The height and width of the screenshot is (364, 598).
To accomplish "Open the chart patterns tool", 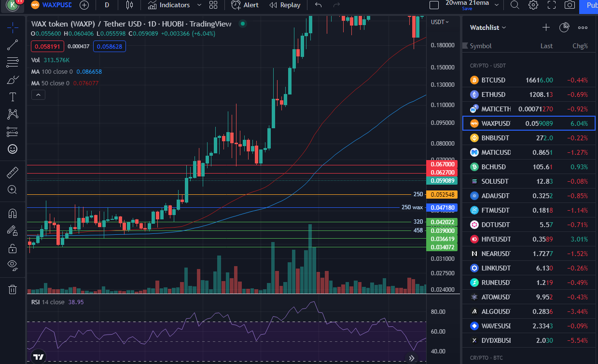I will coord(13,114).
